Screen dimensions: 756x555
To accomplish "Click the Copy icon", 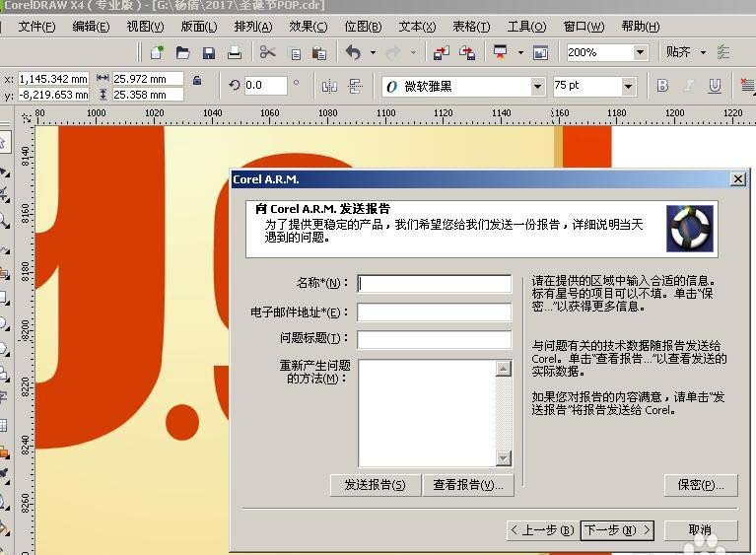I will click(x=296, y=53).
